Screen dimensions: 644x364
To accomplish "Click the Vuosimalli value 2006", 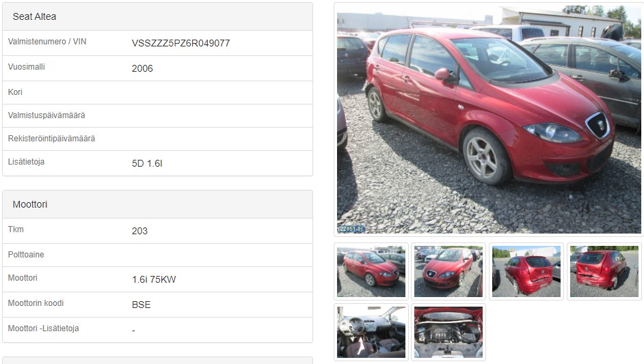I will 142,68.
